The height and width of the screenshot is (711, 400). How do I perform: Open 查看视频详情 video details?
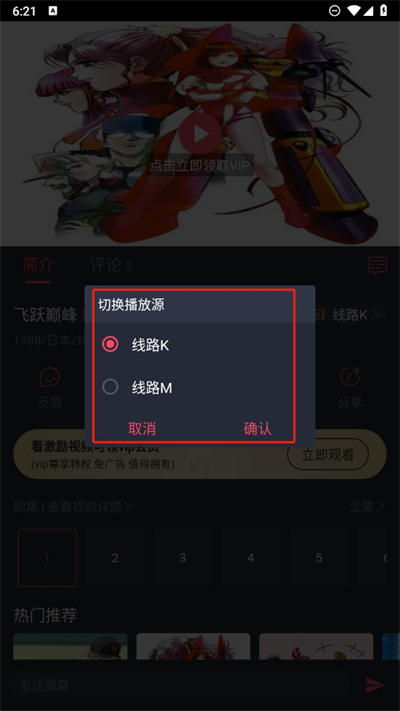click(90, 506)
